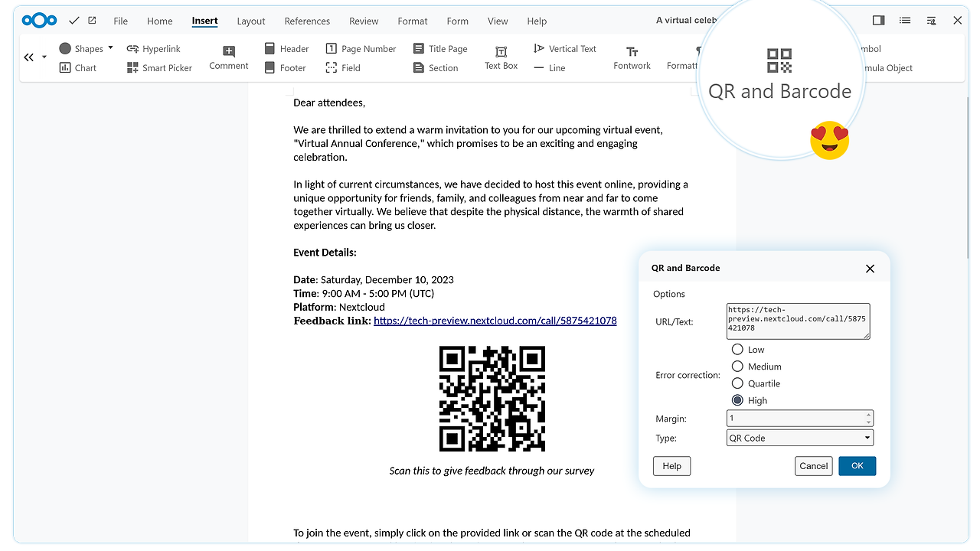Click Cancel in QR dialog

click(814, 466)
